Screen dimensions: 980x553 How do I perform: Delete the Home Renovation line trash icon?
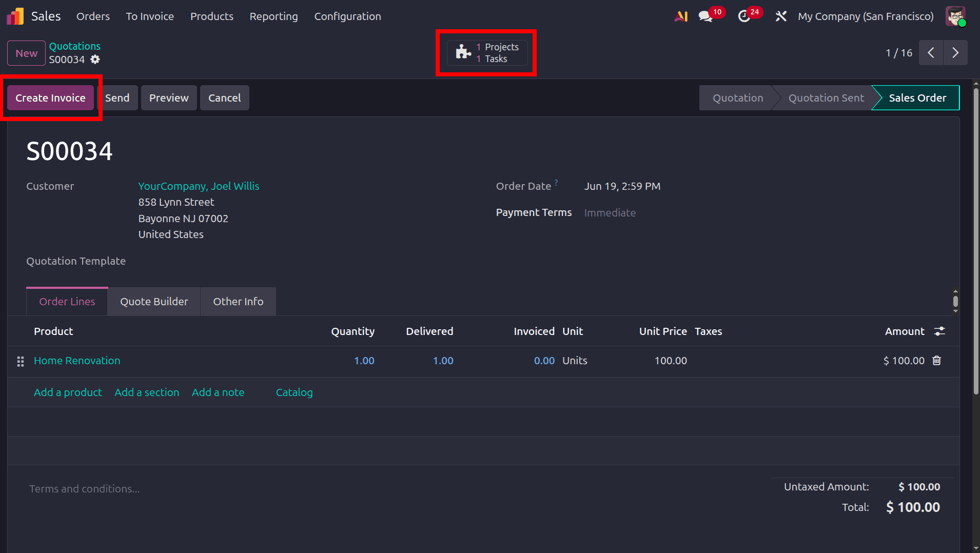[937, 361]
